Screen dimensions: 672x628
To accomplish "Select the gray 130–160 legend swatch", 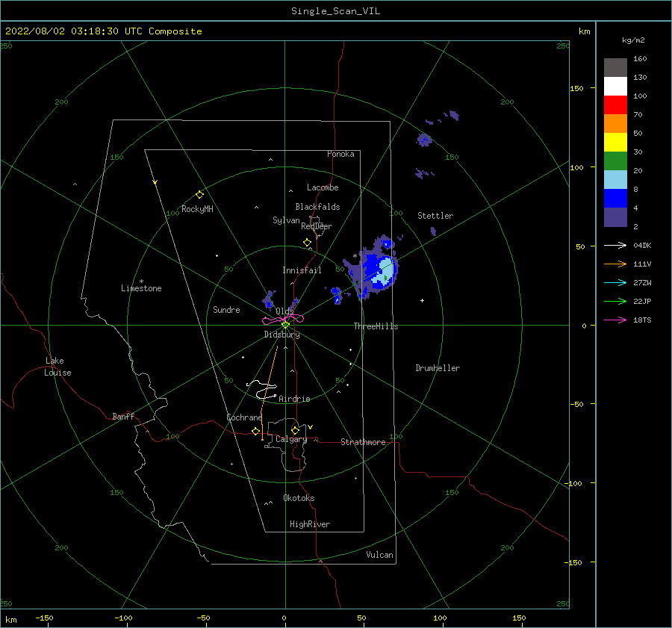I will pos(615,68).
